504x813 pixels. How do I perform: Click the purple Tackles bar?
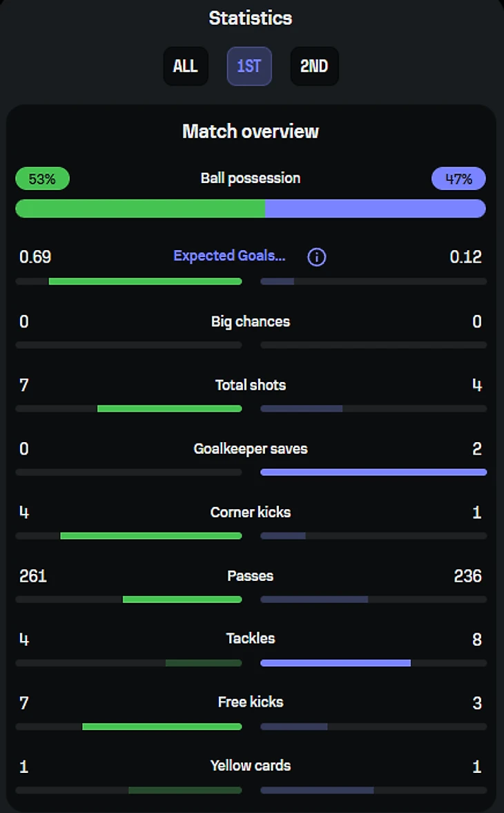coord(336,663)
